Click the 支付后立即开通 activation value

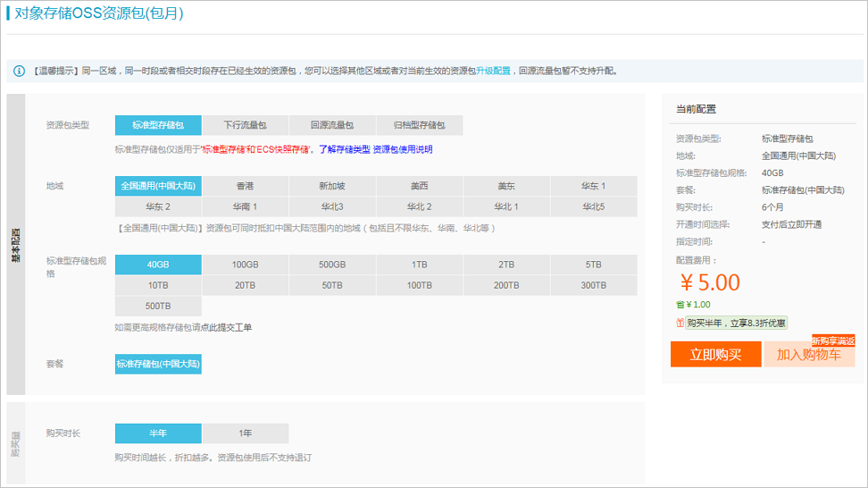(791, 224)
